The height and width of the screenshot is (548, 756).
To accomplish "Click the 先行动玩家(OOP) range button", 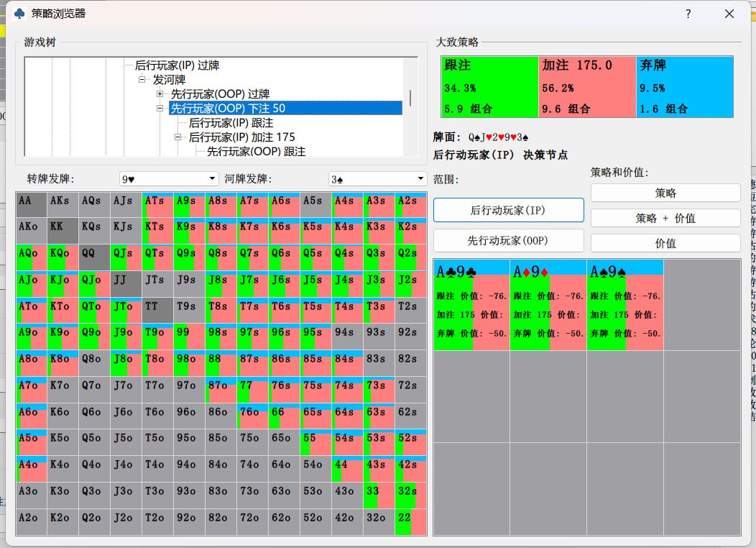I will [508, 240].
